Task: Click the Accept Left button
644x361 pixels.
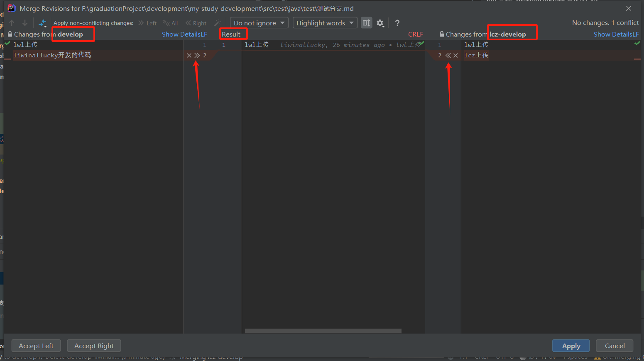Action: pos(36,346)
